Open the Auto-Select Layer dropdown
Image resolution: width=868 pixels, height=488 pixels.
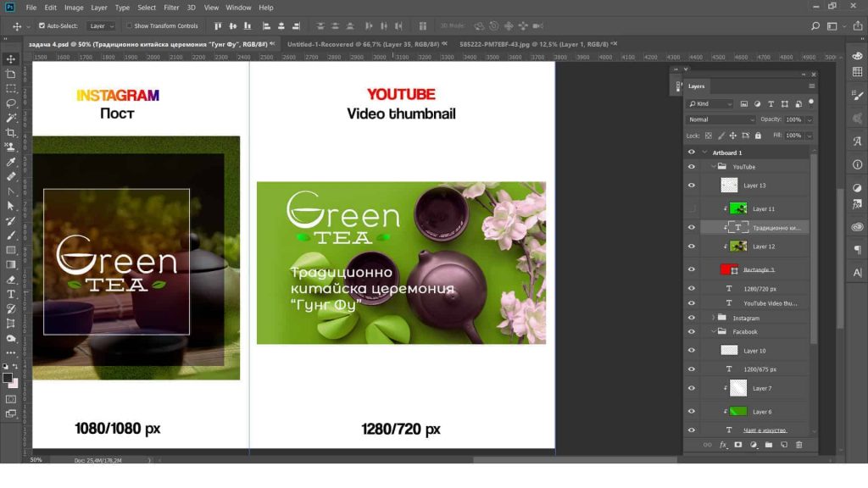pyautogui.click(x=102, y=26)
